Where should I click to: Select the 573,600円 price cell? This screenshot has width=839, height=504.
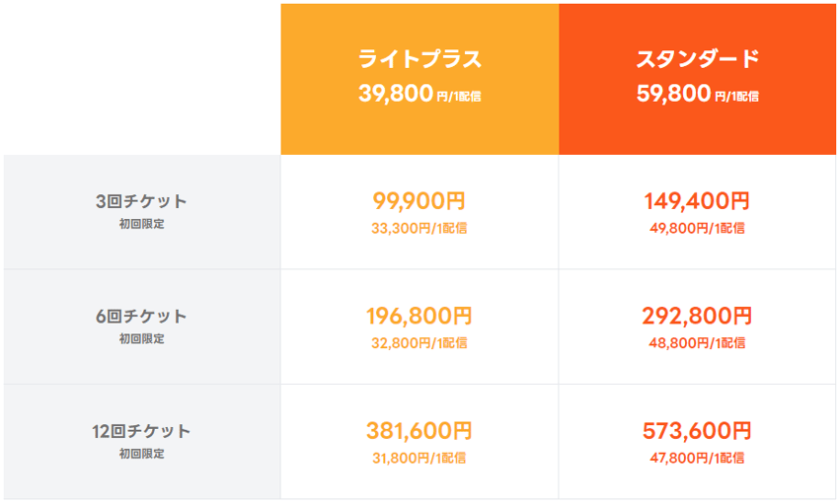click(697, 431)
